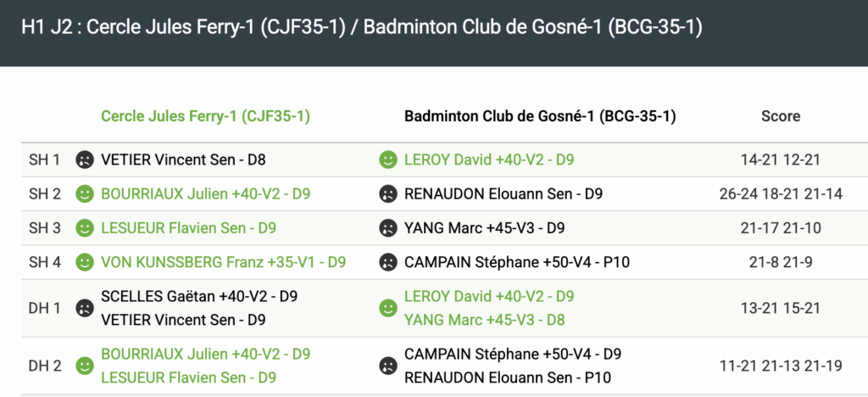The width and height of the screenshot is (868, 397).
Task: Click the DH 2 score 11-21 21-13 21-19
Action: [781, 366]
